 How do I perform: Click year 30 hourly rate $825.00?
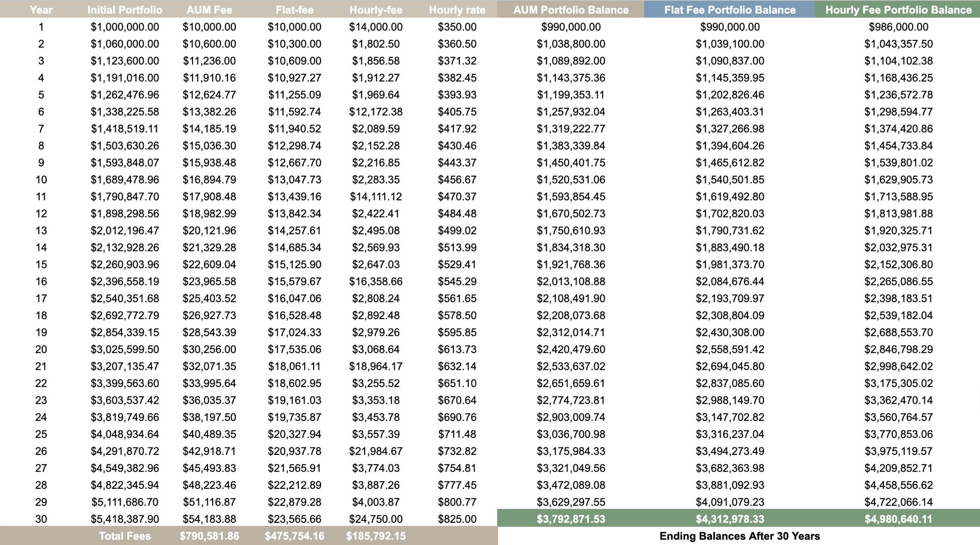457,519
